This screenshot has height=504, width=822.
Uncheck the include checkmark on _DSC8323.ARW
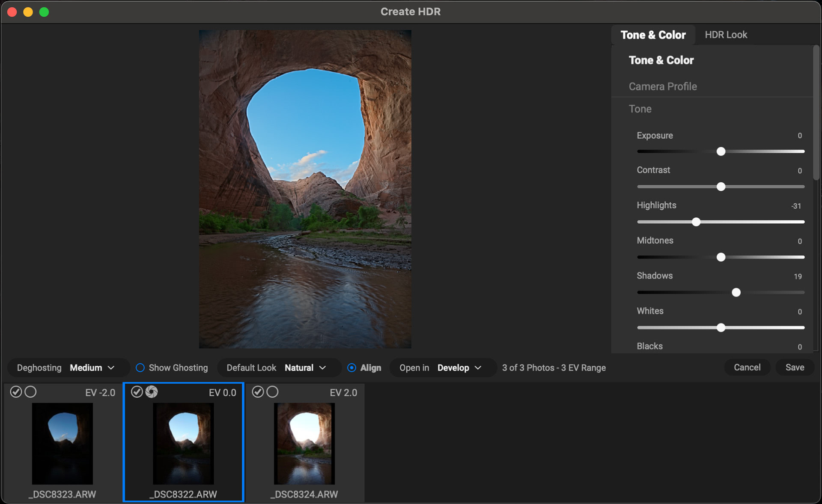pyautogui.click(x=16, y=392)
